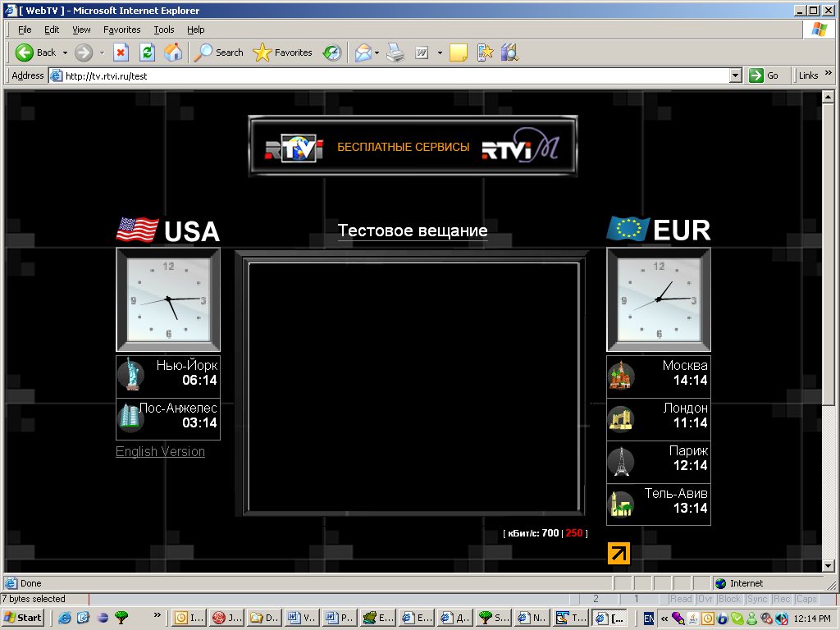Image resolution: width=840 pixels, height=630 pixels.
Task: Open the Mail dropdown arrow
Action: pos(377,53)
